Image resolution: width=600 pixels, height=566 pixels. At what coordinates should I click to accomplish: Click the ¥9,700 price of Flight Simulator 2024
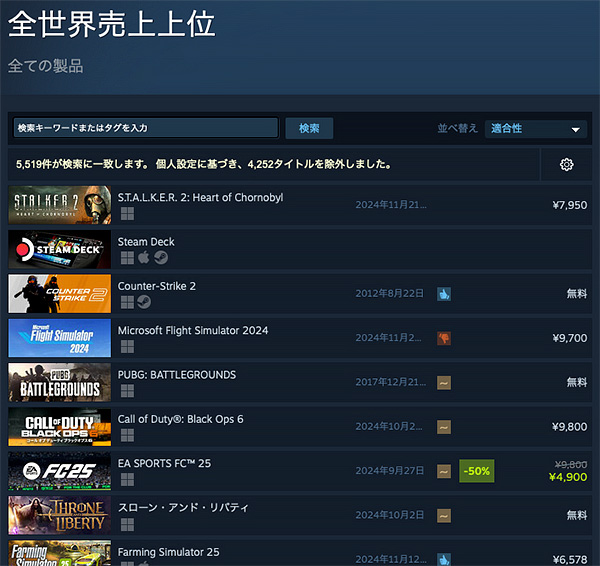tap(570, 338)
